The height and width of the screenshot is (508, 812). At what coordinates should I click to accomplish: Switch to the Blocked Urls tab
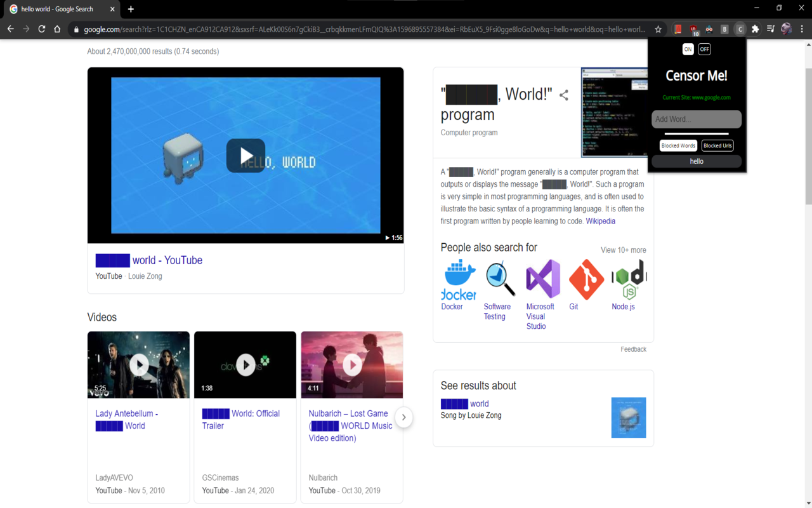(x=717, y=145)
